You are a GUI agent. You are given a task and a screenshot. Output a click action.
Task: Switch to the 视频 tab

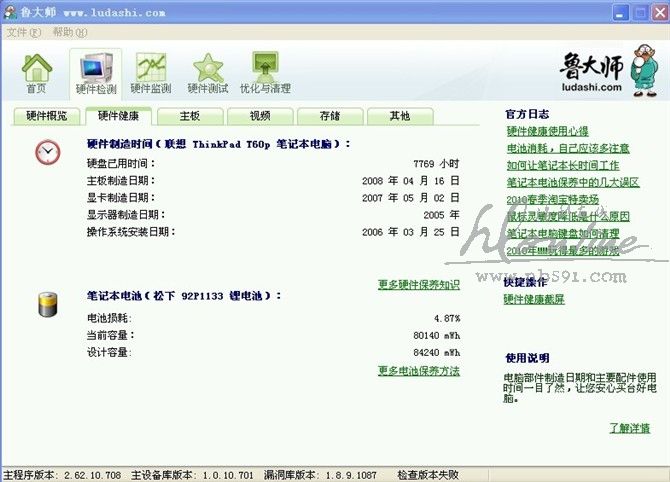[x=260, y=116]
